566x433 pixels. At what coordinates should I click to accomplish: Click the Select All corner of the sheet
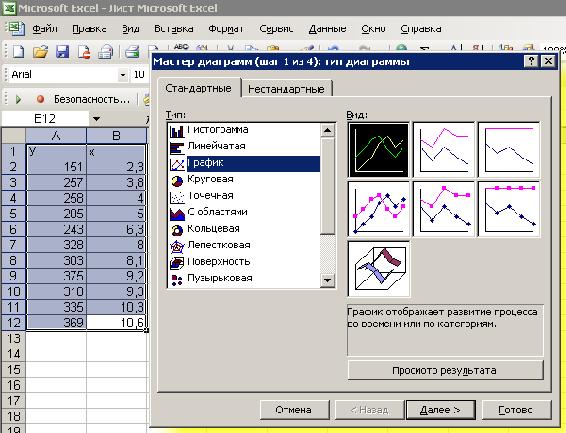(x=13, y=136)
